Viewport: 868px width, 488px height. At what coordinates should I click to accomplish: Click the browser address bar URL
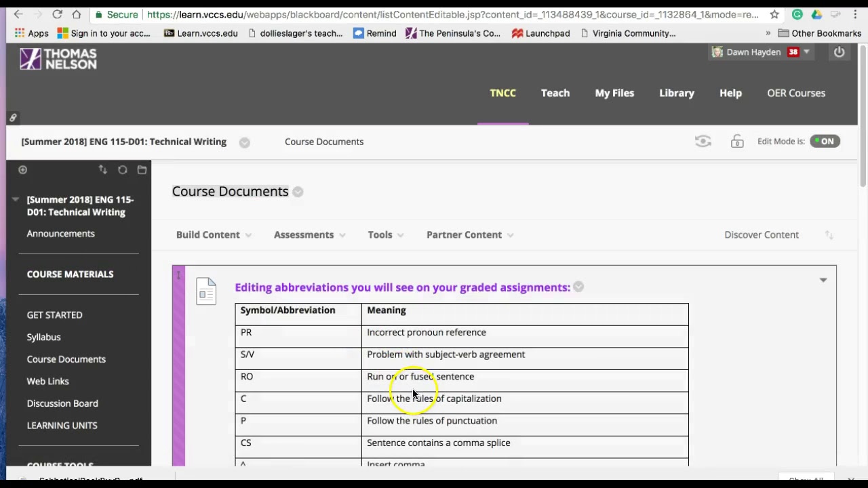tap(453, 14)
